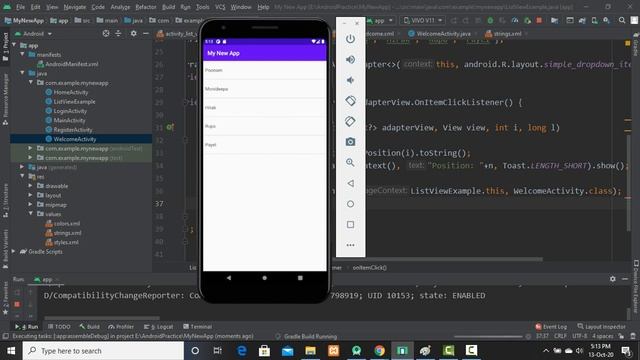Open emulator extended controls three dots
The height and width of the screenshot is (360, 640).
[x=350, y=245]
